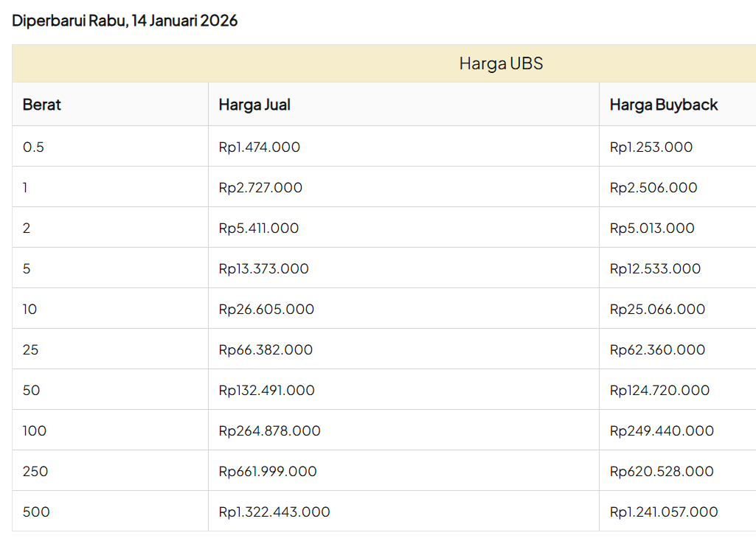Click the Berat column header
Viewport: 756px width, 541px height.
(x=42, y=105)
